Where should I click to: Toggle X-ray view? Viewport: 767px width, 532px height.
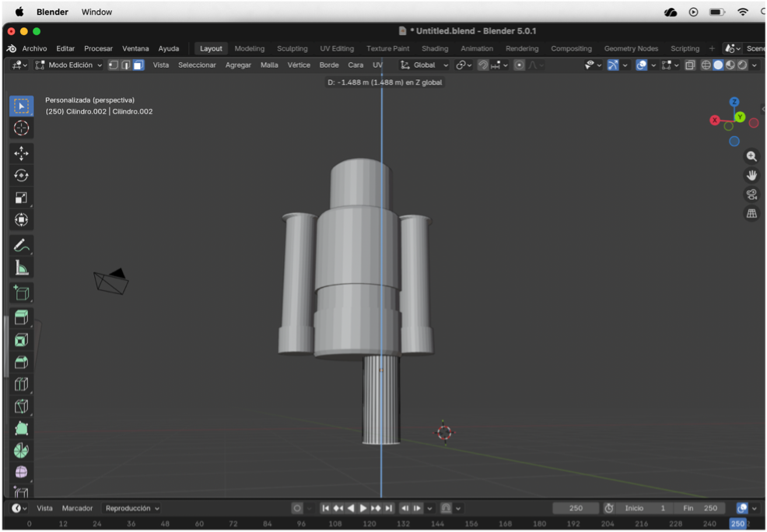click(690, 65)
